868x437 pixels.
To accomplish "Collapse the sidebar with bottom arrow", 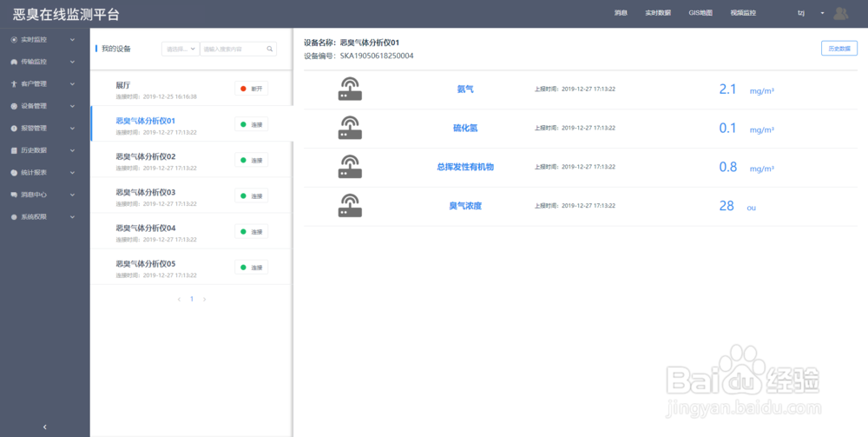I will coord(45,427).
